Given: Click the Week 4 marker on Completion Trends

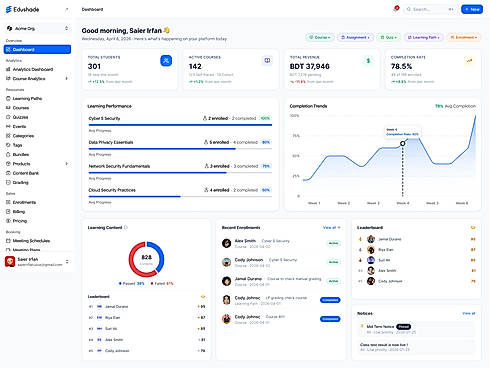Looking at the screenshot, I should point(402,143).
